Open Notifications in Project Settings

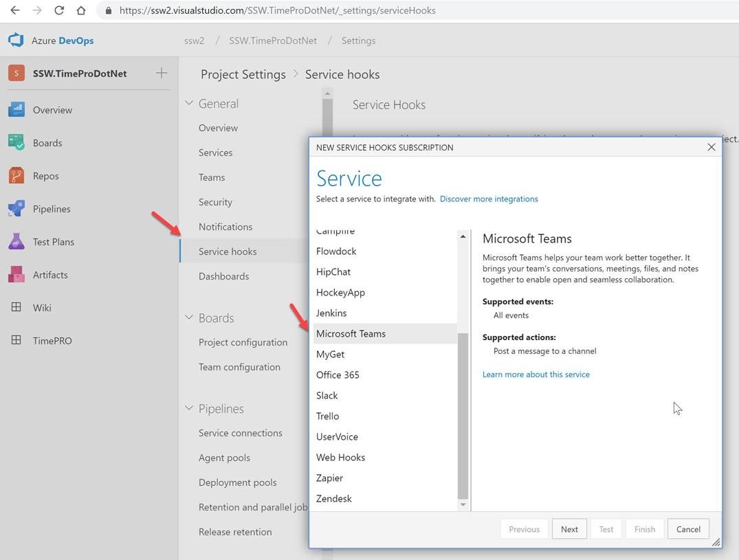[225, 227]
